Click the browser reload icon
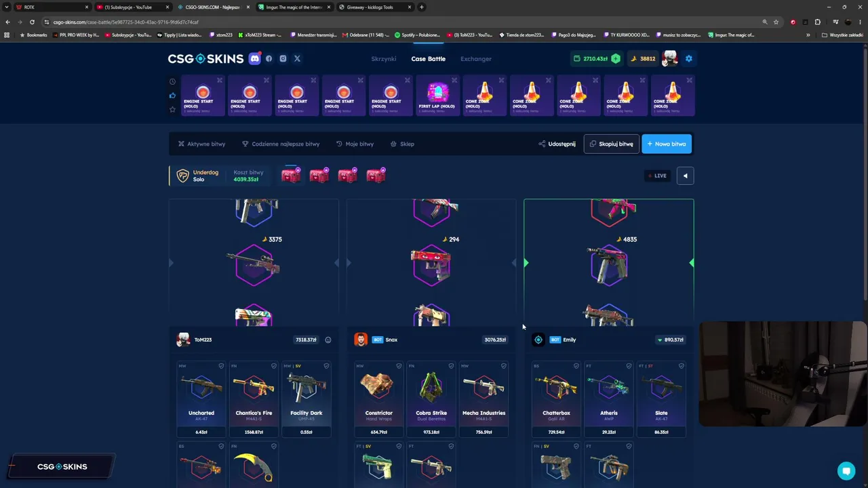The height and width of the screenshot is (488, 868). (32, 22)
